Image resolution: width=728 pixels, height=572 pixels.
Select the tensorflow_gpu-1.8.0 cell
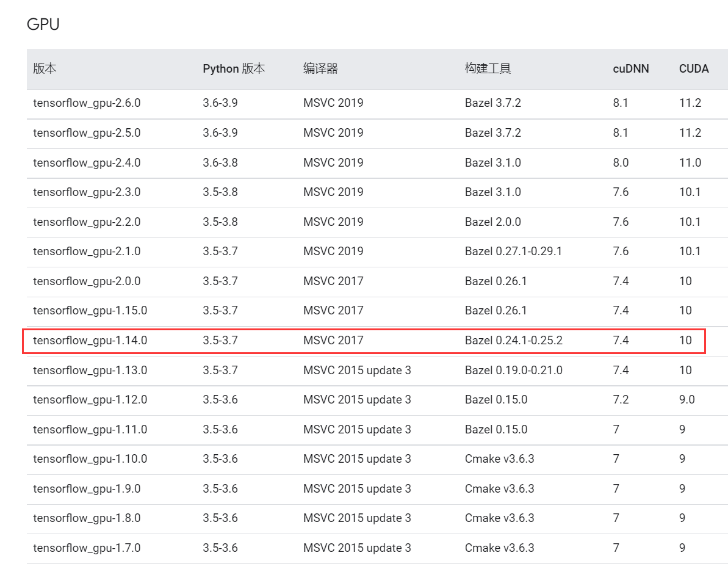point(87,518)
